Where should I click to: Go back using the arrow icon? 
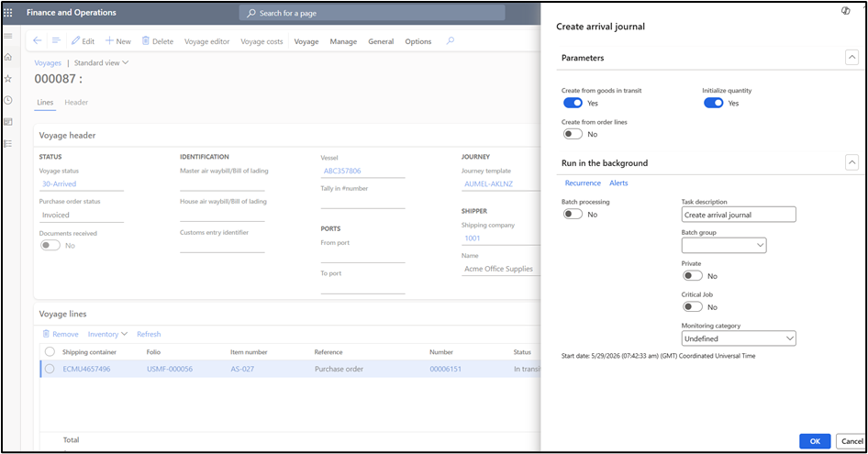(x=37, y=40)
